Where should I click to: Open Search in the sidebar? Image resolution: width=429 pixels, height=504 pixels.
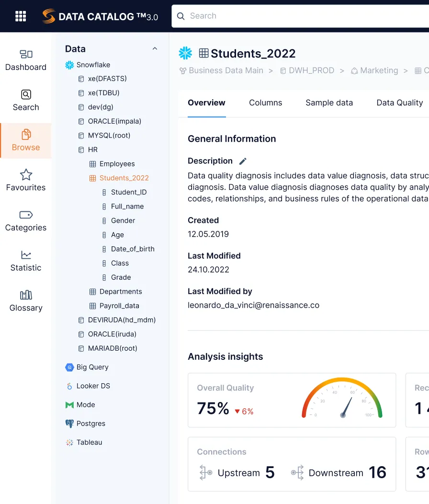tap(26, 100)
